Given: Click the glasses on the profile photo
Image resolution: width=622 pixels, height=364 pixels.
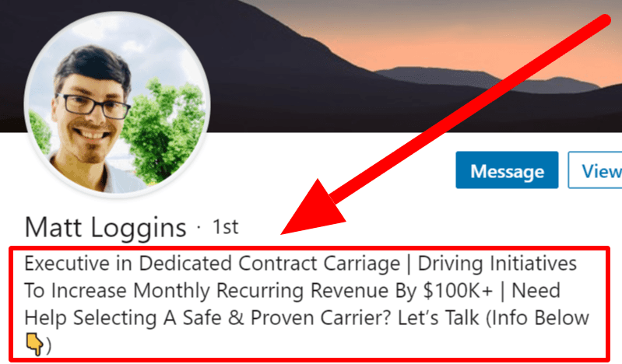Looking at the screenshot, I should (x=93, y=106).
